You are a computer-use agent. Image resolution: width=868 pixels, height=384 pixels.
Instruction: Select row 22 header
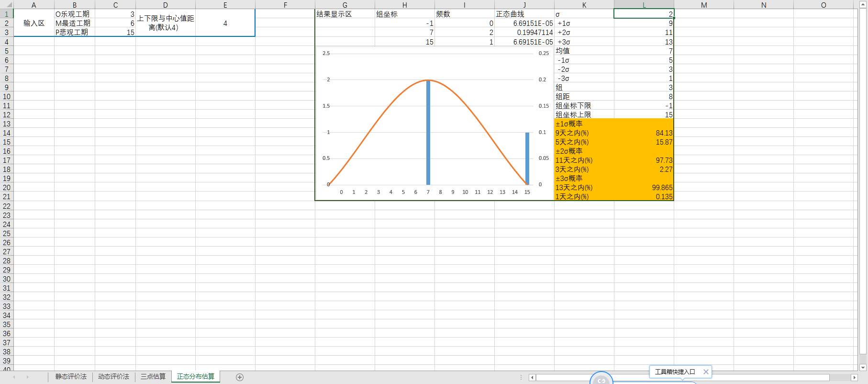(7, 206)
